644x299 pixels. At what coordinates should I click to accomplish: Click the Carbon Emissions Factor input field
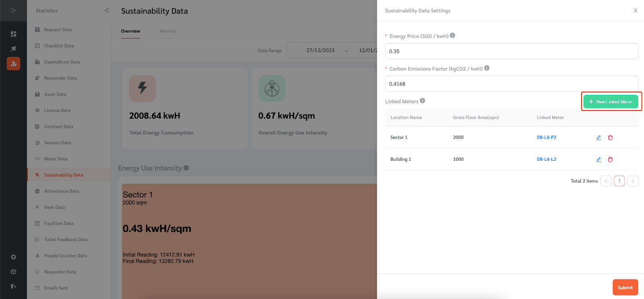(x=512, y=84)
